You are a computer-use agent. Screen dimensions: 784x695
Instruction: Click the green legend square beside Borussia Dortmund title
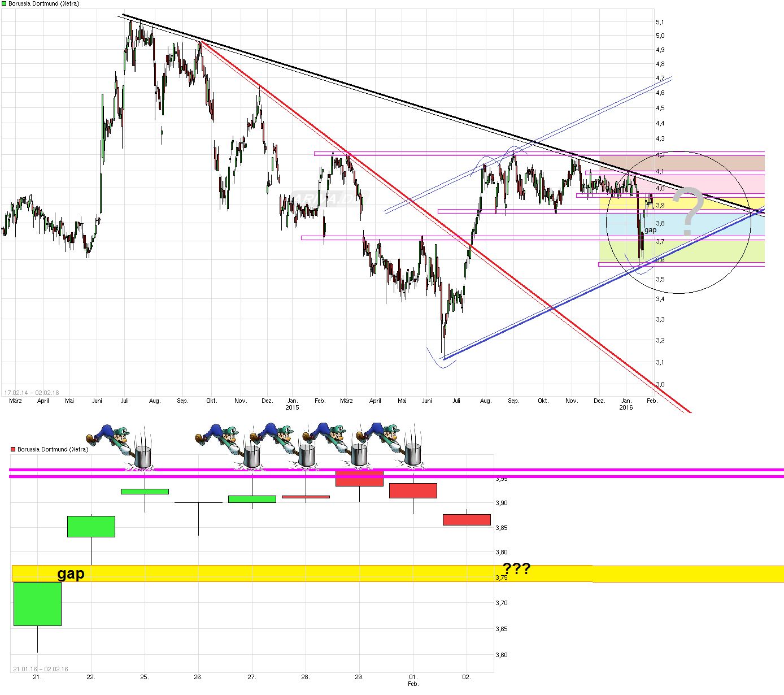click(4, 3)
